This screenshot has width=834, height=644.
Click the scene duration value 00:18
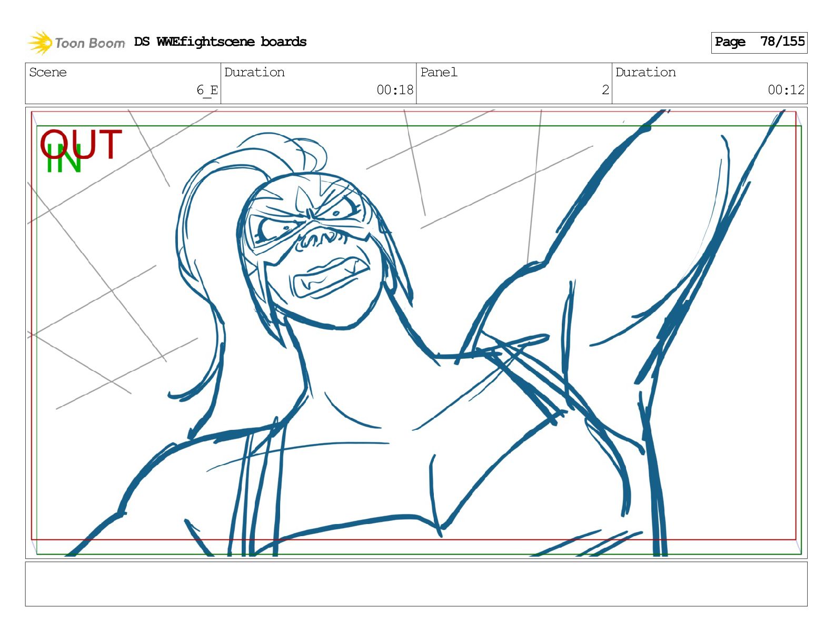coord(395,90)
